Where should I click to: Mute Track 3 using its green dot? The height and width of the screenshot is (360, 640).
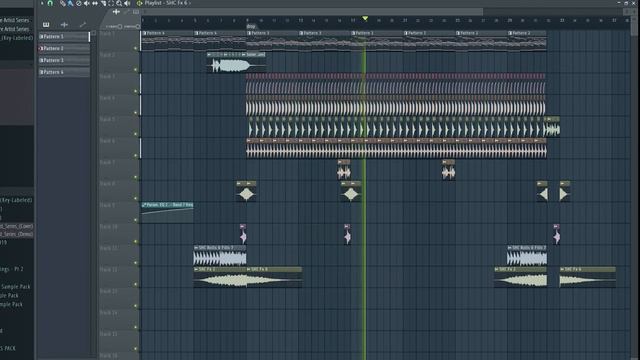136,91
